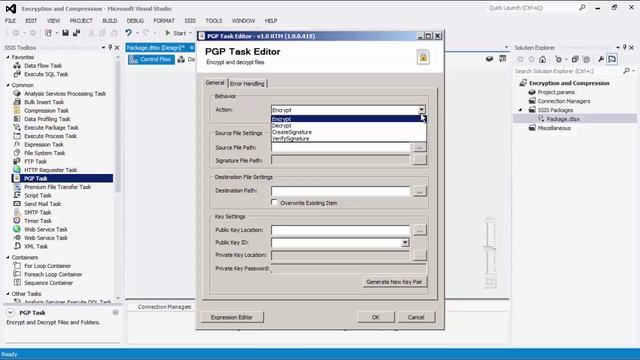
Task: Select Execute SQL Task in toolbox
Action: 46,74
